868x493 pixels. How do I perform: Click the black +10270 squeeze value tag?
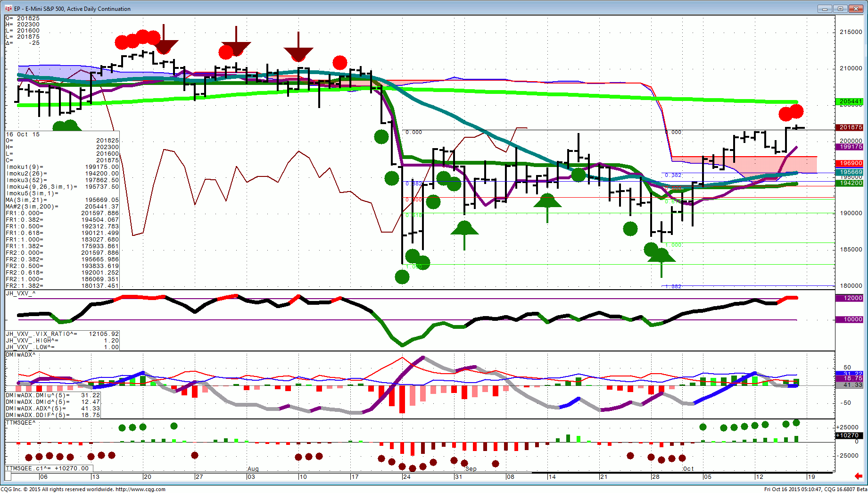tap(849, 435)
